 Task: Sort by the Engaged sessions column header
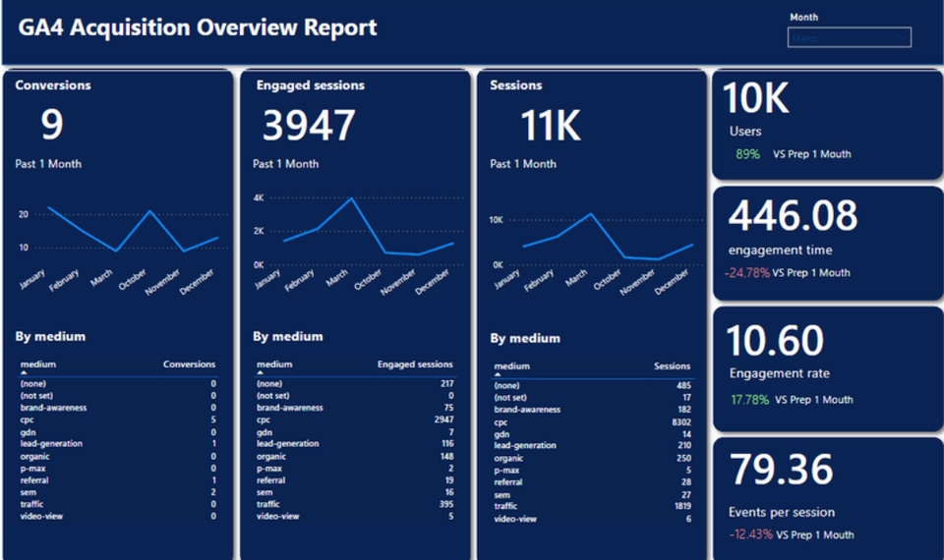pyautogui.click(x=415, y=364)
